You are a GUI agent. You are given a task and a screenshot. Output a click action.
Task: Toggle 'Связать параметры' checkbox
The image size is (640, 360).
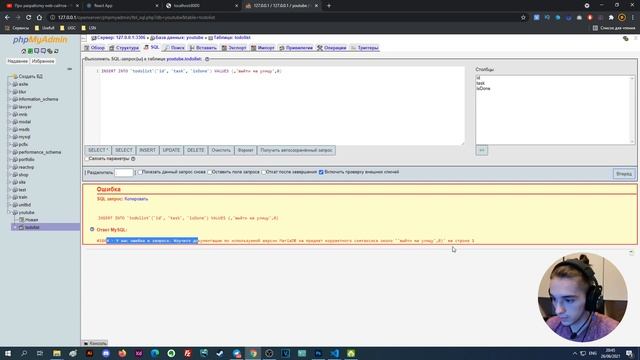click(87, 159)
